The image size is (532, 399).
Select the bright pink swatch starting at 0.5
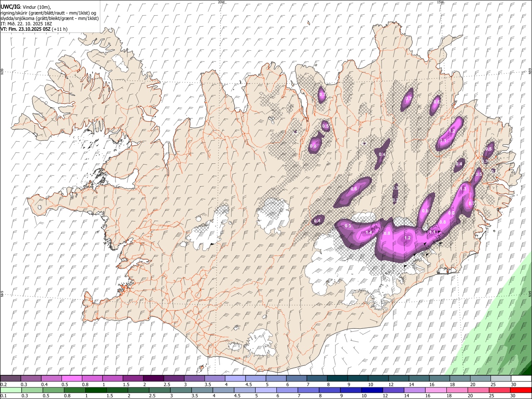click(x=72, y=378)
